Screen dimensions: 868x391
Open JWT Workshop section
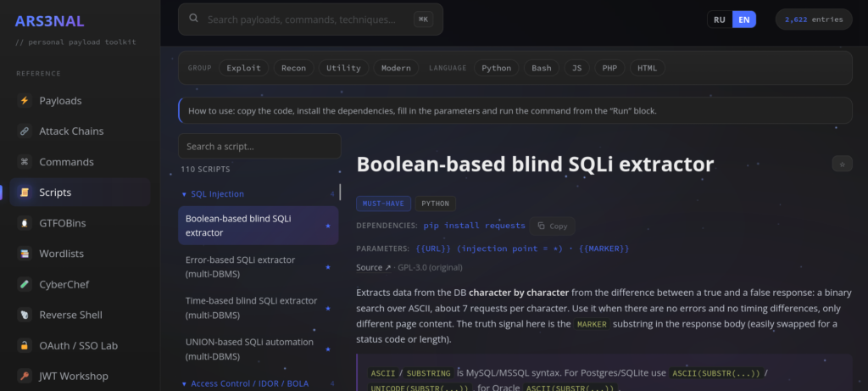(x=80, y=376)
